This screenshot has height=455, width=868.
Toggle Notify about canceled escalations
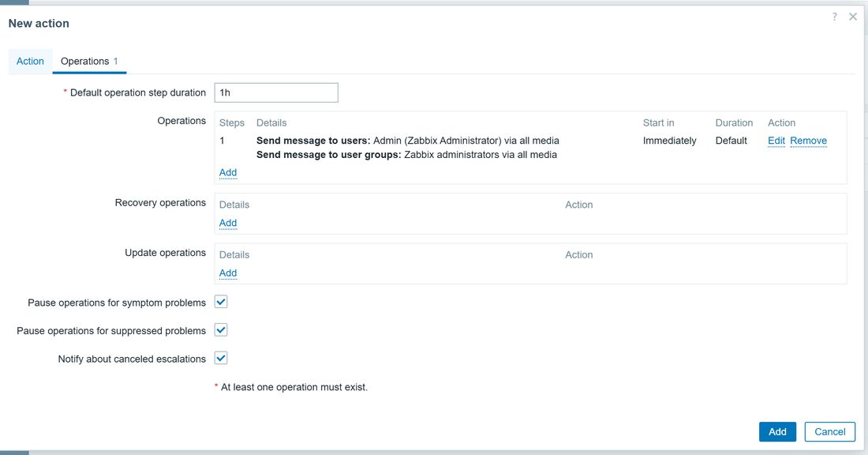[x=221, y=358]
